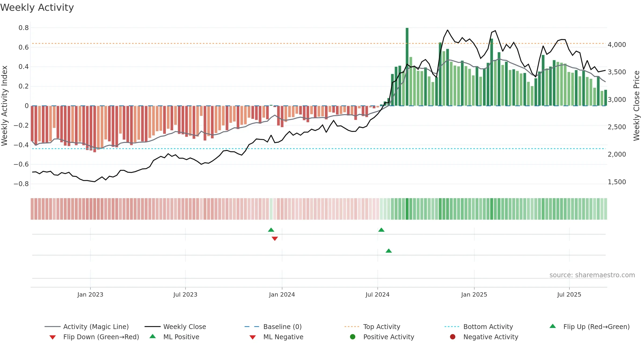This screenshot has width=644, height=362.
Task: Toggle ML Negative legend entry
Action: click(x=276, y=337)
